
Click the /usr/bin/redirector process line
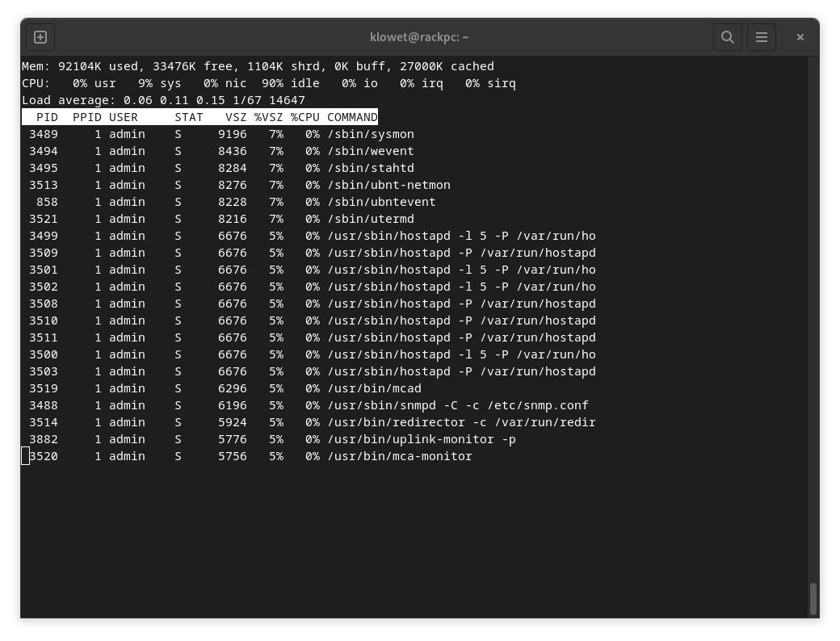coord(461,422)
